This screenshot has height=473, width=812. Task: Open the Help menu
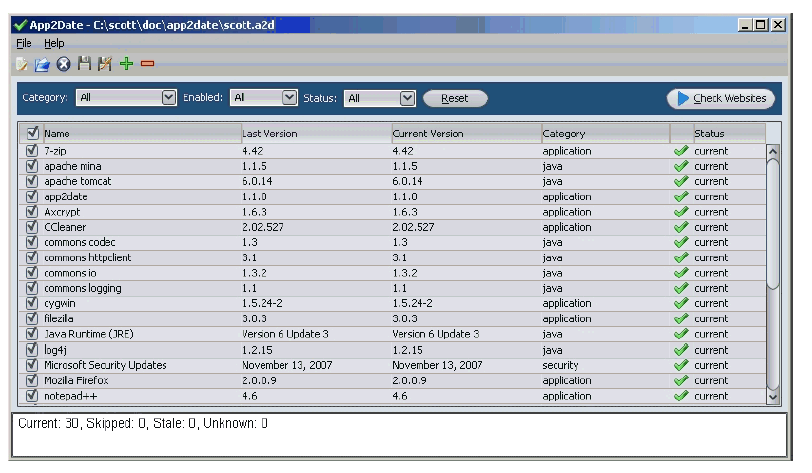click(x=54, y=44)
